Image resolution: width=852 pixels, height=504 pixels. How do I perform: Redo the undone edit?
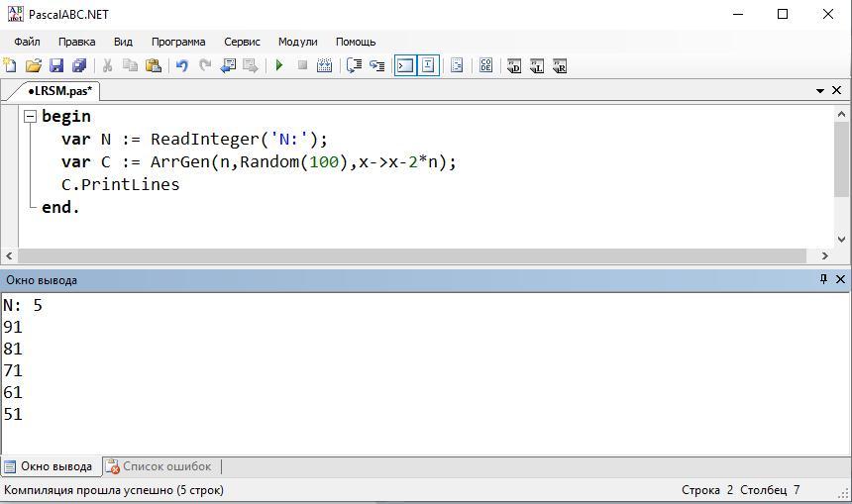(x=205, y=65)
